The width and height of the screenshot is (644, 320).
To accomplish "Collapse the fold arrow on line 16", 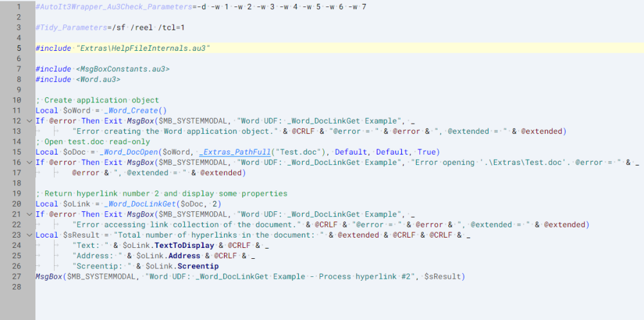I will point(29,162).
